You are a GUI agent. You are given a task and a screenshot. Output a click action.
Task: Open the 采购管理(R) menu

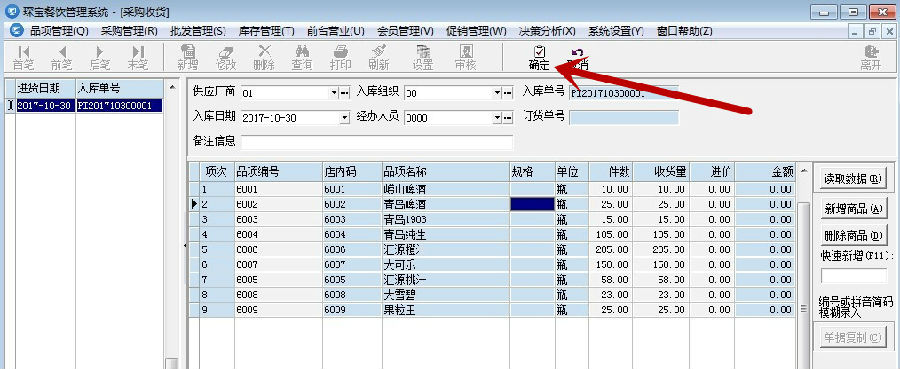click(129, 32)
